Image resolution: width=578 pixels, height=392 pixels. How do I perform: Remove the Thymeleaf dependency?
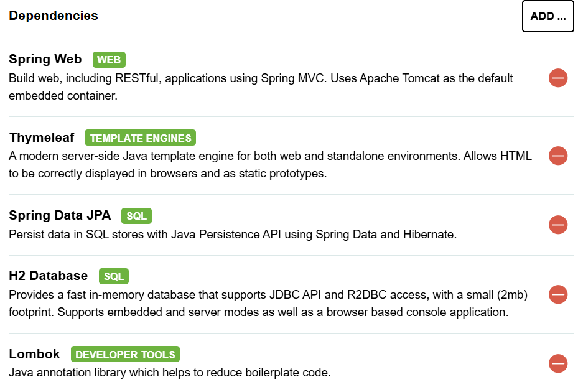[x=557, y=156]
